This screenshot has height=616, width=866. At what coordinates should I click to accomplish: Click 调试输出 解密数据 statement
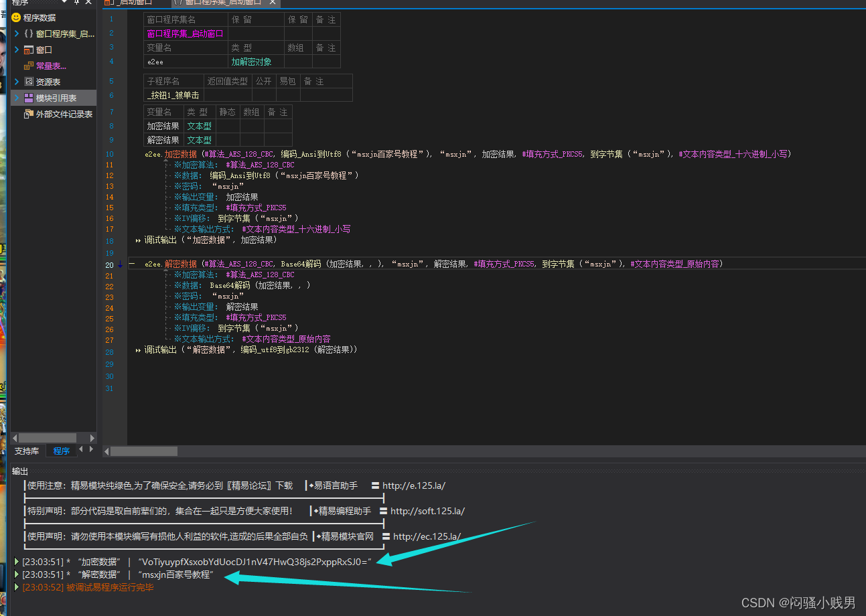pyautogui.click(x=251, y=350)
